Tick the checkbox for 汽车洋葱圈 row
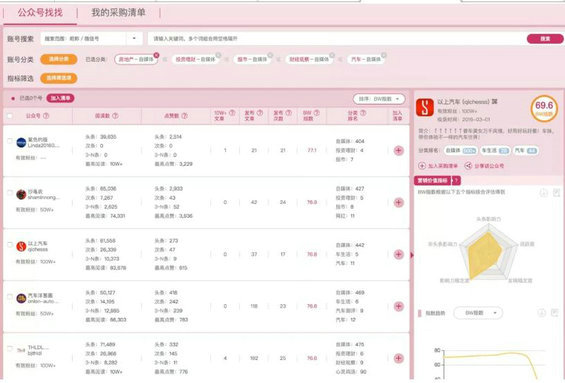The width and height of the screenshot is (565, 383). click(10, 296)
